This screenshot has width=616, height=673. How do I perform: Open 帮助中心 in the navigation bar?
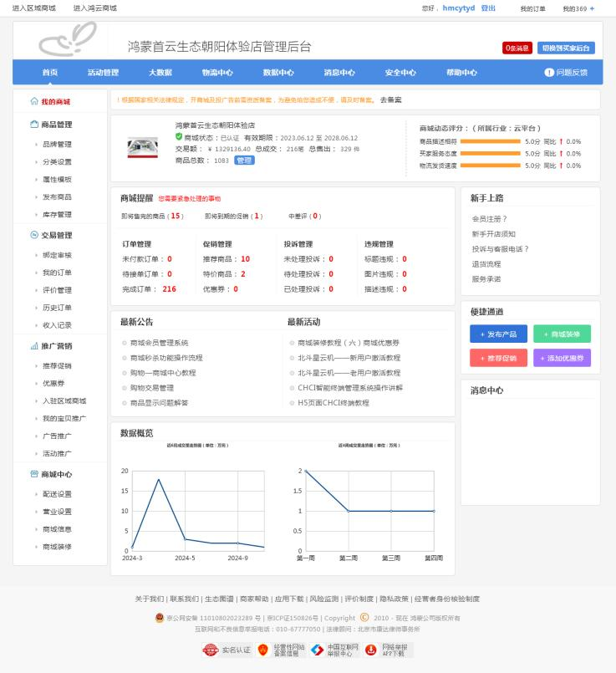[x=461, y=72]
